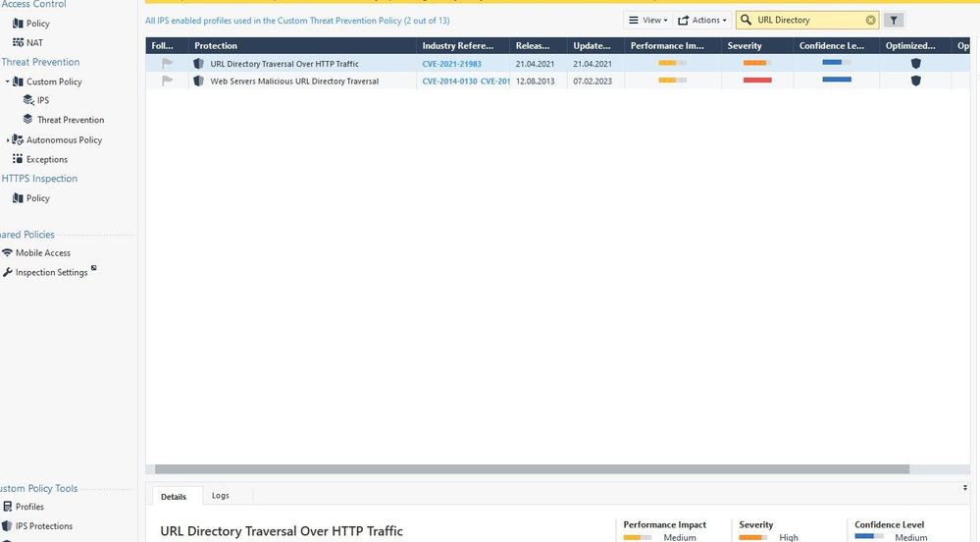Switch to the Logs tab
The image size is (980, 542).
pos(220,496)
